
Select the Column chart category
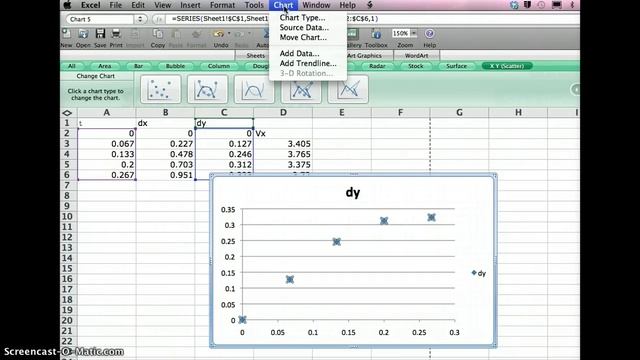coord(219,66)
